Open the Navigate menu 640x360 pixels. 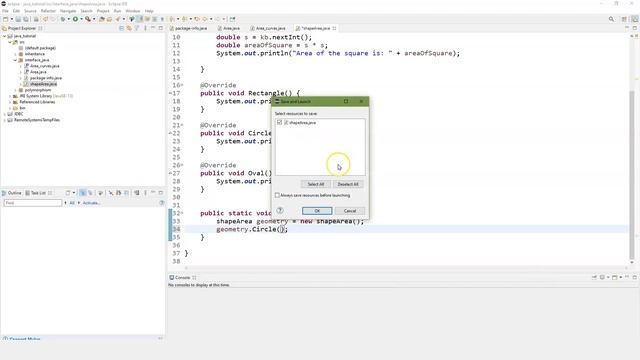(68, 11)
